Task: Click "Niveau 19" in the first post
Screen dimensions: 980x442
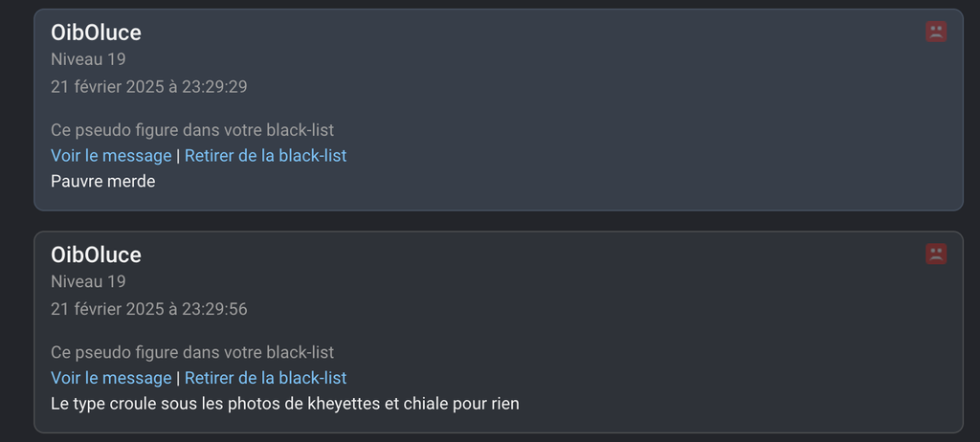Action: (x=88, y=59)
